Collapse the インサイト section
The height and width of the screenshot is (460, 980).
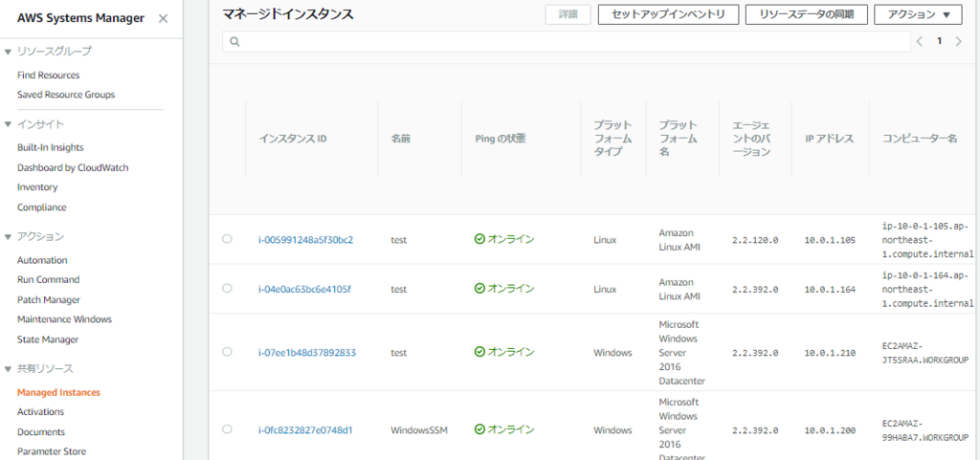click(x=8, y=124)
